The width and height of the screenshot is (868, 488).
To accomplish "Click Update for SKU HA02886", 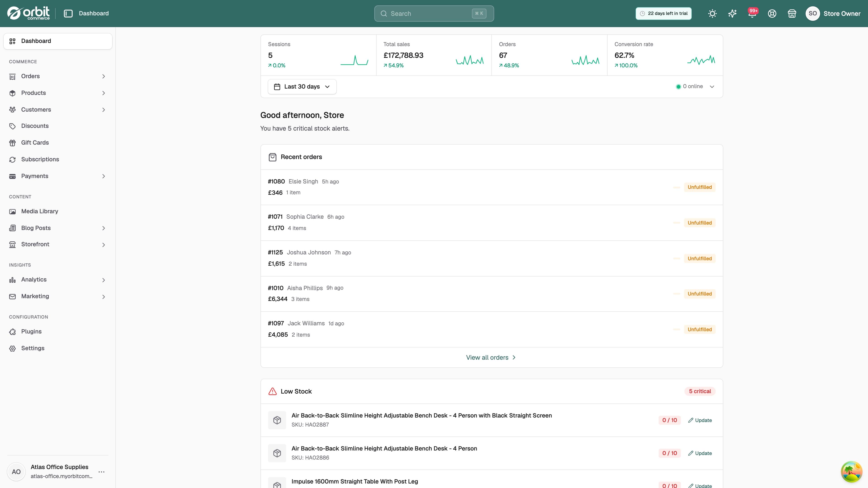I will 700,453.
